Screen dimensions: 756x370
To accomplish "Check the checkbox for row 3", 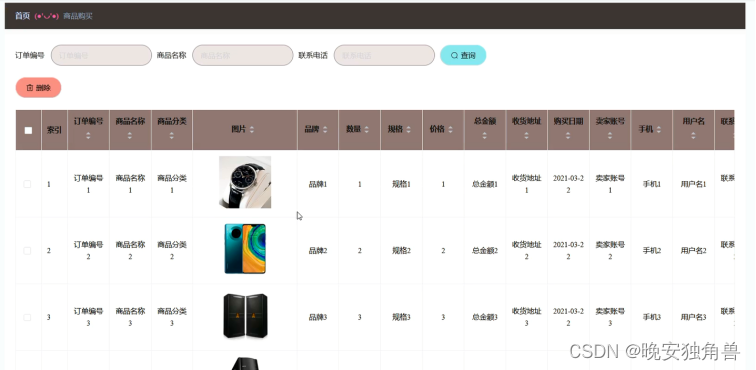I will click(27, 317).
